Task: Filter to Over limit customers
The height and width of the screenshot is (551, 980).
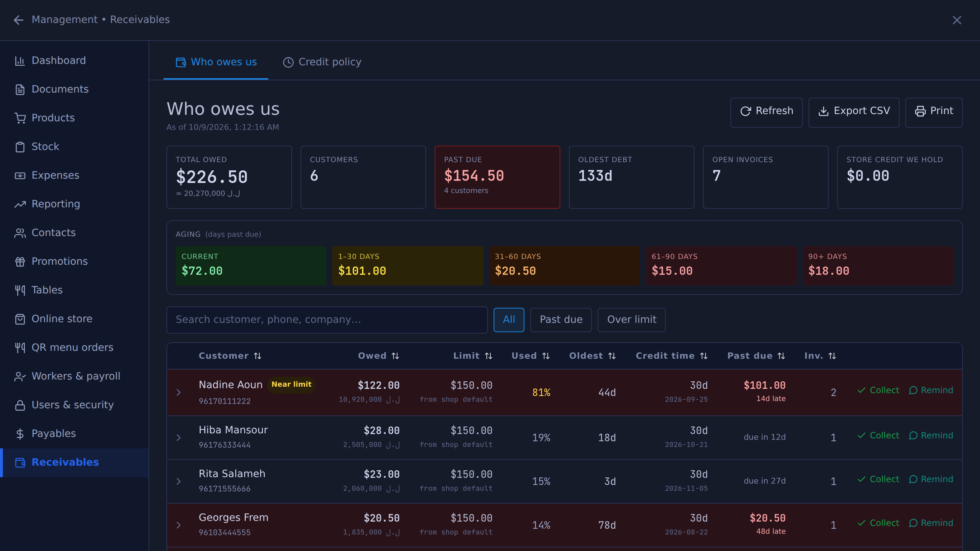Action: coord(632,320)
